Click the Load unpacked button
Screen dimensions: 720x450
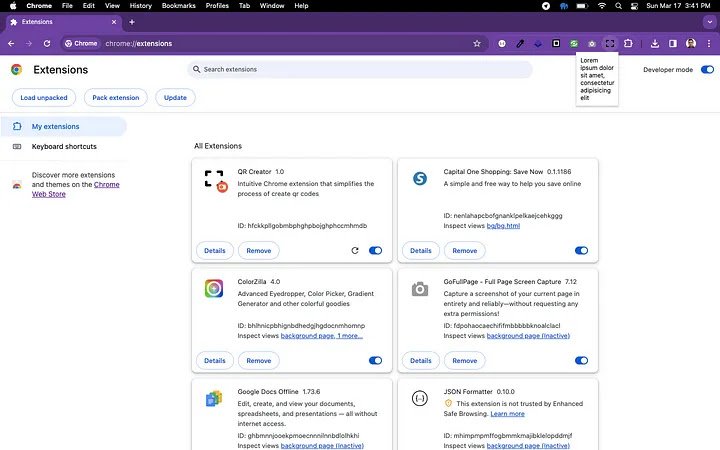(x=44, y=98)
